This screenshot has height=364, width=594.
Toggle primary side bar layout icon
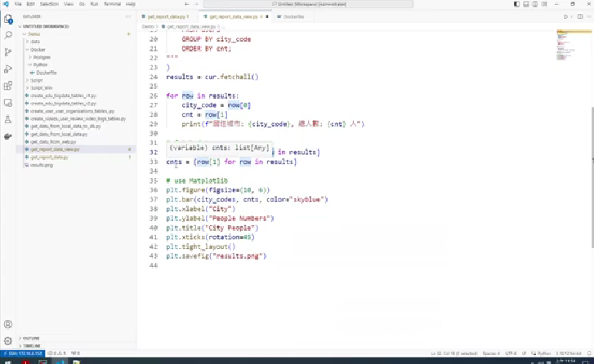pos(516,4)
